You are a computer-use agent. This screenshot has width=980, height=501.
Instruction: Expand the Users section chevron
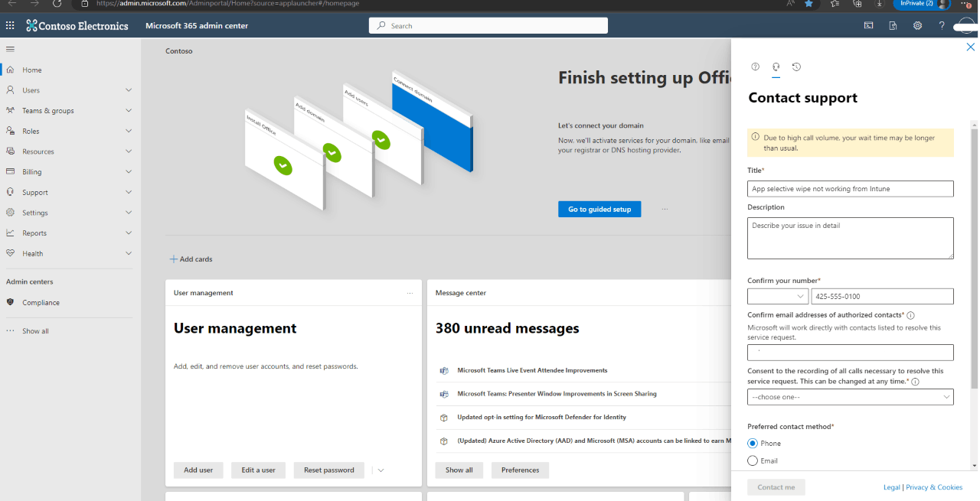coord(129,90)
